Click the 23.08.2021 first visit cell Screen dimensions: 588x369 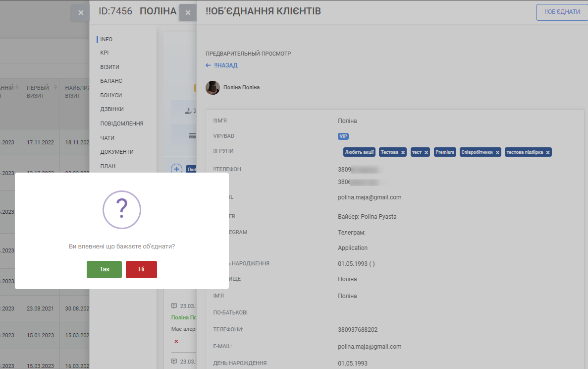click(40, 308)
